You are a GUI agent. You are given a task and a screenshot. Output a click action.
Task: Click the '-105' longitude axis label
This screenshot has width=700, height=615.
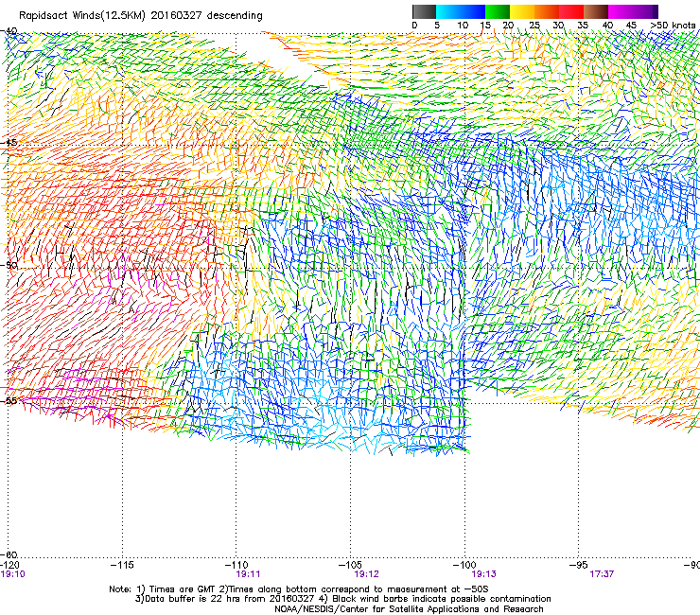350,565
